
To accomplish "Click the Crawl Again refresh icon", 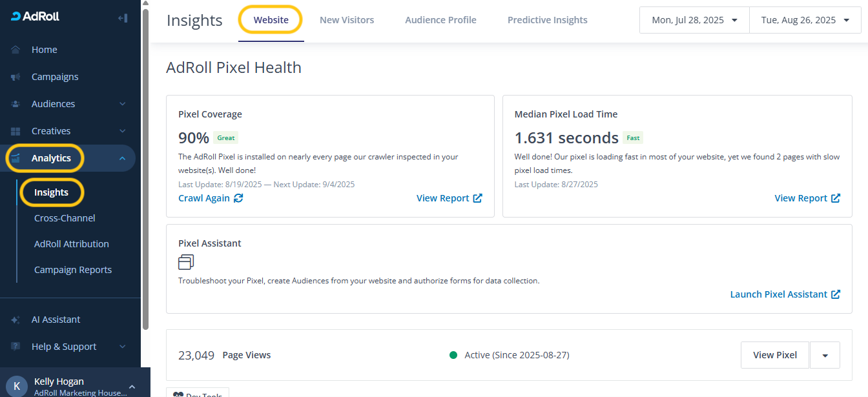I will [238, 198].
